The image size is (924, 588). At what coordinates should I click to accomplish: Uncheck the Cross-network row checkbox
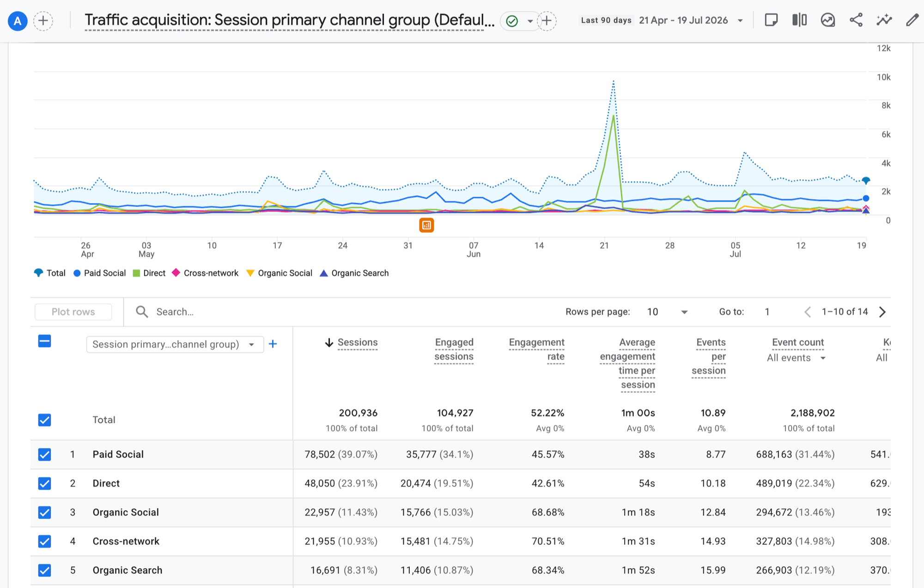coord(44,541)
